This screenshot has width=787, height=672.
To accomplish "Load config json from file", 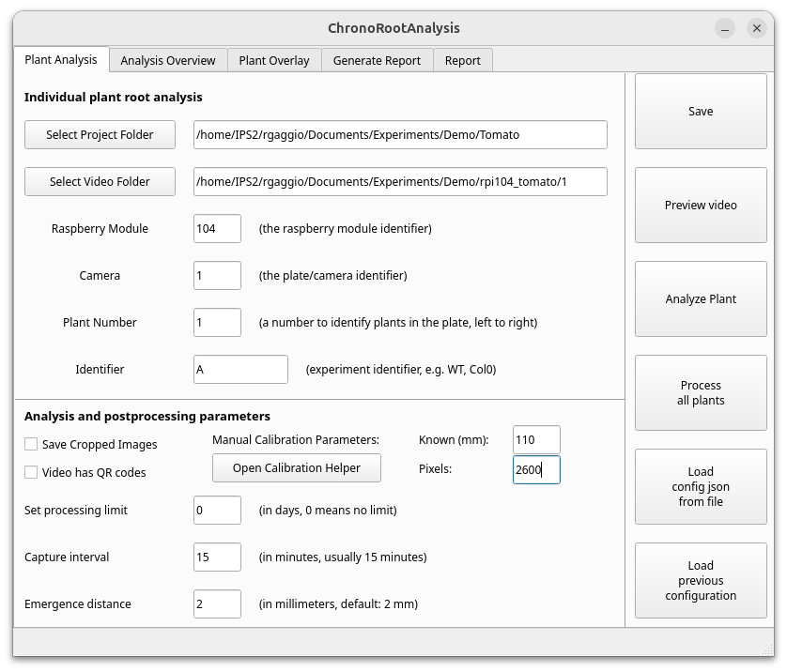I will click(701, 486).
